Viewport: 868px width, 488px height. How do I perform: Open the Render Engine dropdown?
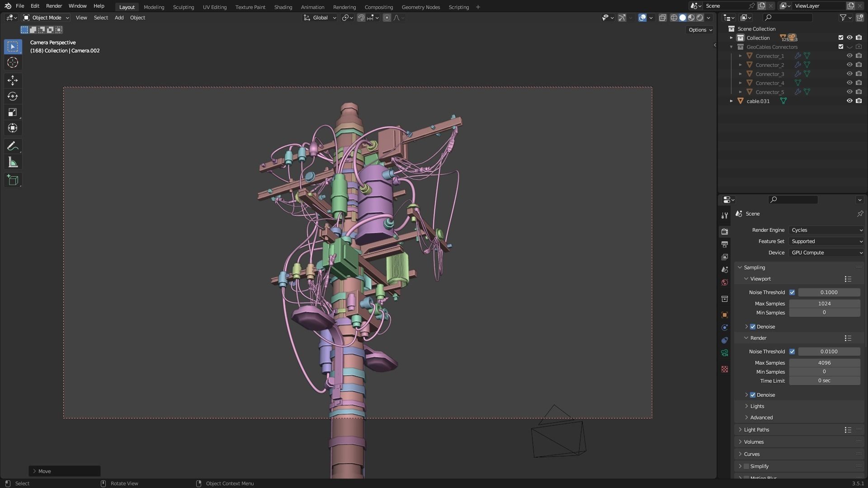pos(826,230)
